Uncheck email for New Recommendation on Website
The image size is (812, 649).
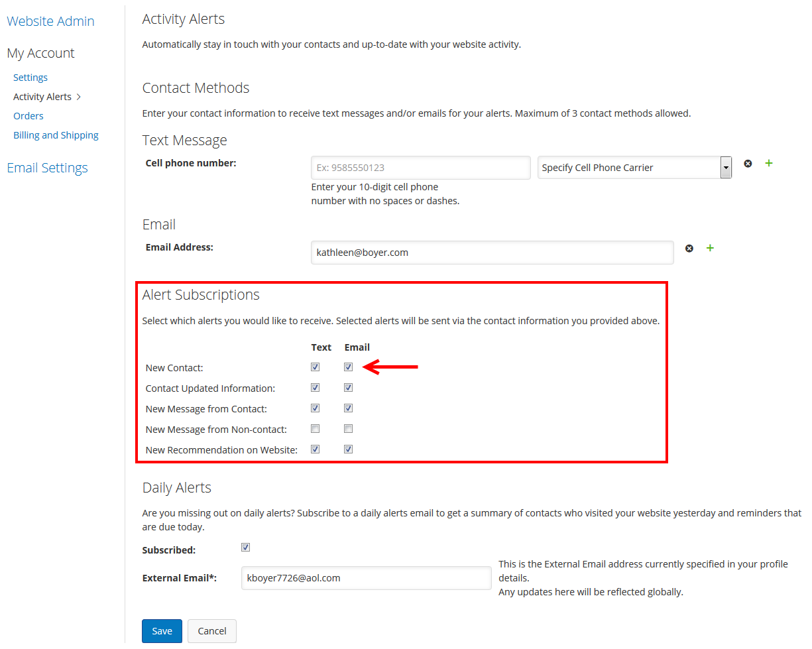pos(348,449)
